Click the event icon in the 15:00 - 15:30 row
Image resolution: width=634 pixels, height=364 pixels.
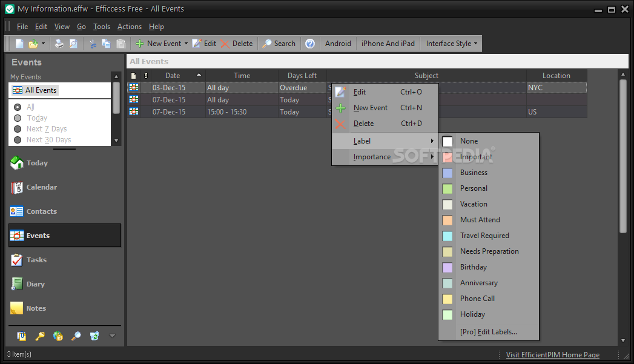coord(134,111)
